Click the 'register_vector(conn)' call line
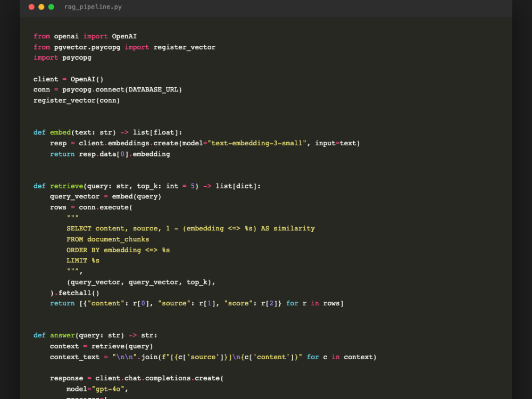The width and height of the screenshot is (532, 399). coord(77,101)
